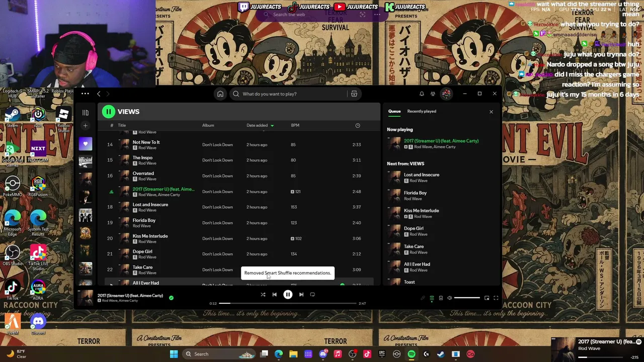Skip to the next track
Viewport: 644px width, 362px height.
pos(301,295)
